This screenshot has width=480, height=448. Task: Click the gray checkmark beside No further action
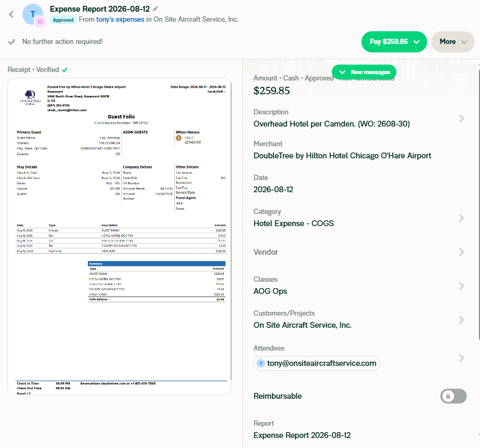coord(12,42)
